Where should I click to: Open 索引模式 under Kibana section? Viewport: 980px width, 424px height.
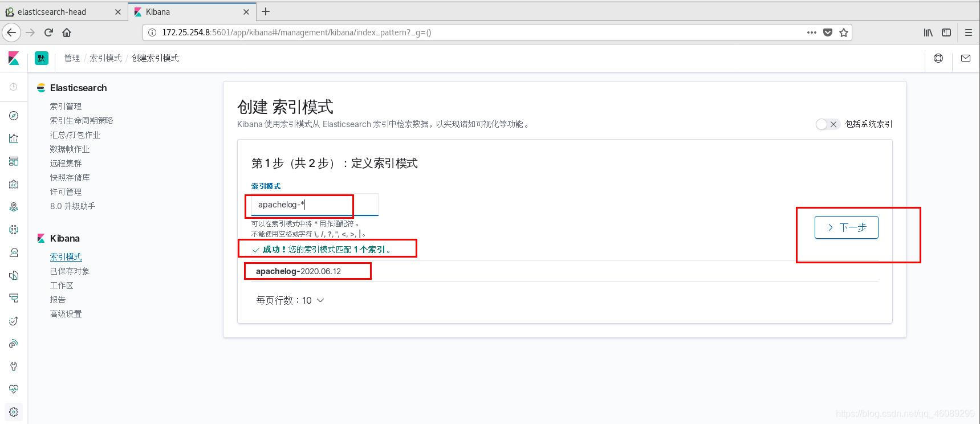(66, 257)
